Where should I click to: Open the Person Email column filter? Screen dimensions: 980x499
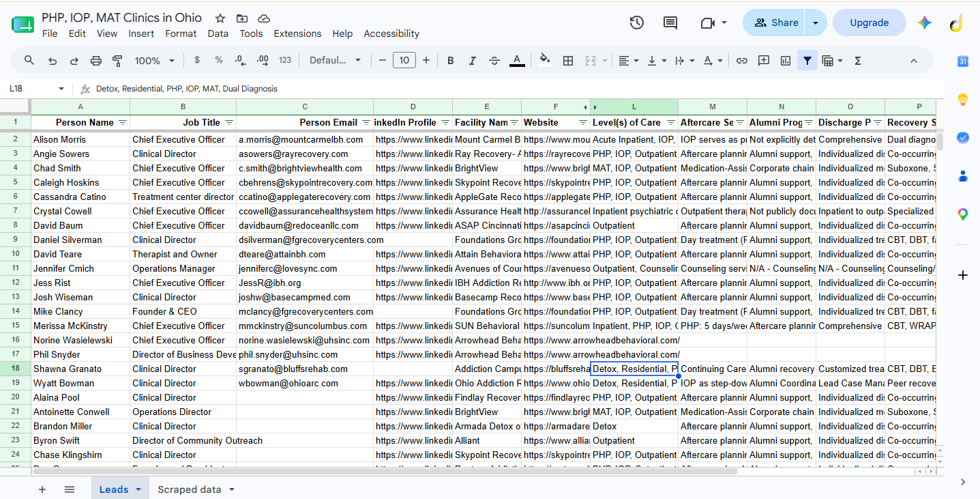pyautogui.click(x=366, y=122)
